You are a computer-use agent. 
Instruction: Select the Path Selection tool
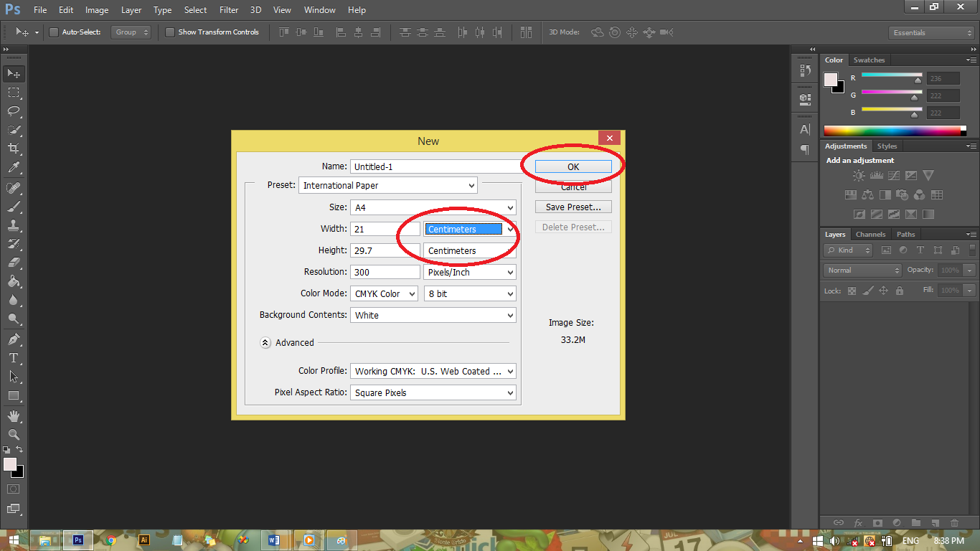[x=14, y=376]
